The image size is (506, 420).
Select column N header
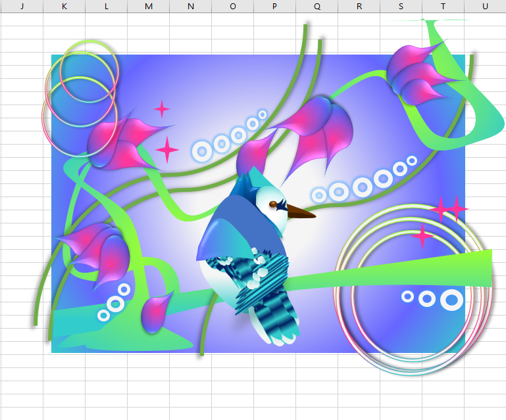coord(190,6)
